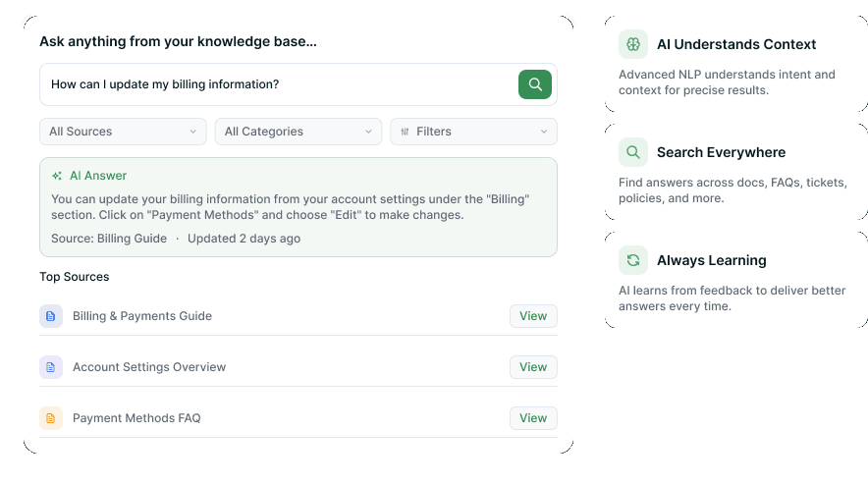This screenshot has width=868, height=485.
Task: Open the All Sources dropdown
Action: click(x=123, y=132)
